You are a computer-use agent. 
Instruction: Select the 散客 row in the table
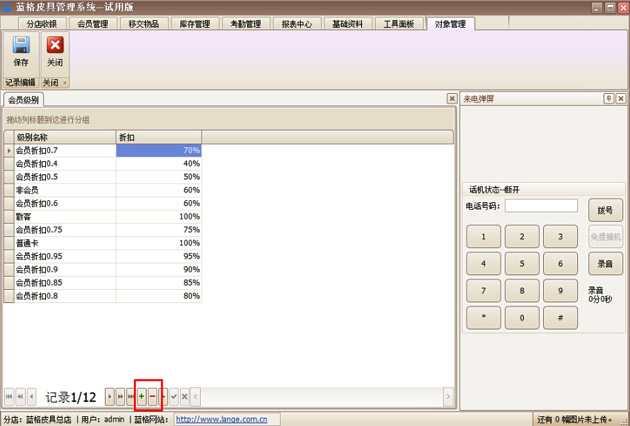click(60, 216)
